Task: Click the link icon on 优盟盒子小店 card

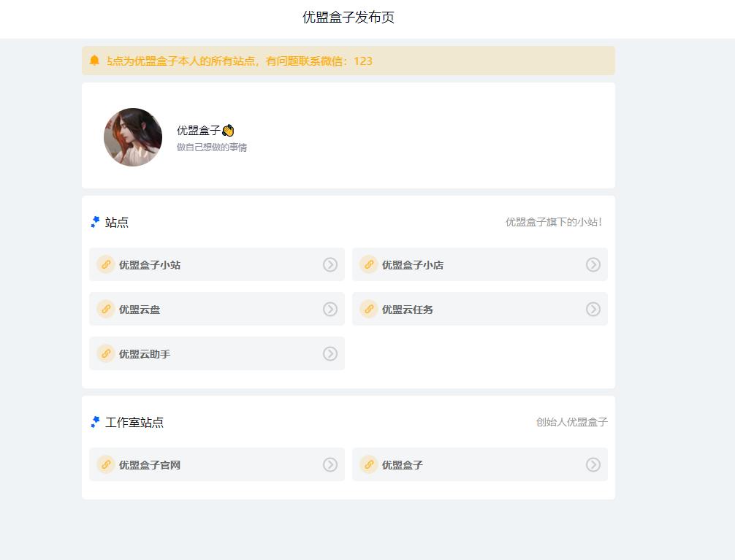Action: [x=368, y=264]
